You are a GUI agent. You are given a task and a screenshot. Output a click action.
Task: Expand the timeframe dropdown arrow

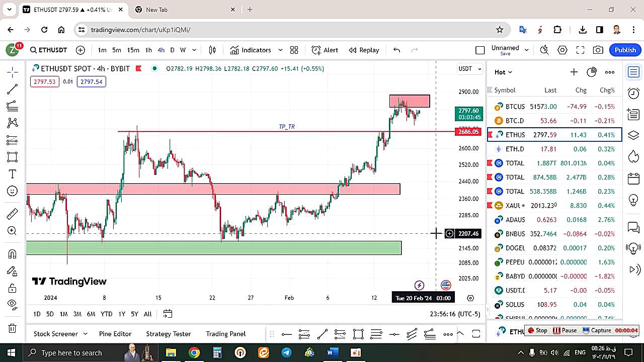[194, 50]
